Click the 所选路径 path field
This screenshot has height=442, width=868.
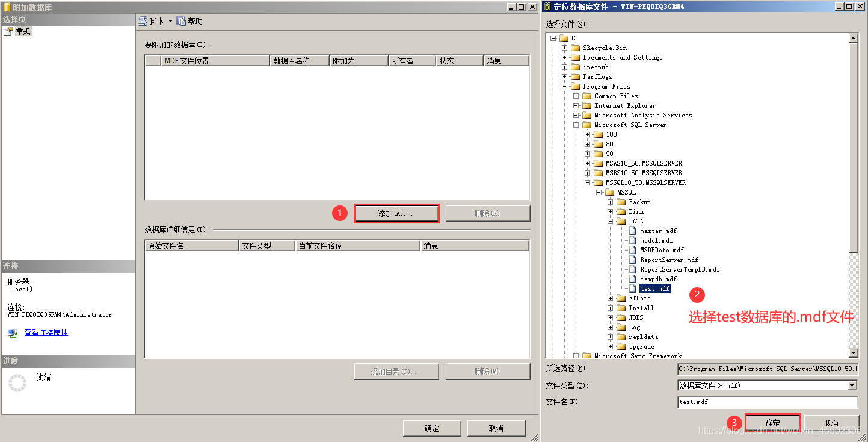(767, 369)
